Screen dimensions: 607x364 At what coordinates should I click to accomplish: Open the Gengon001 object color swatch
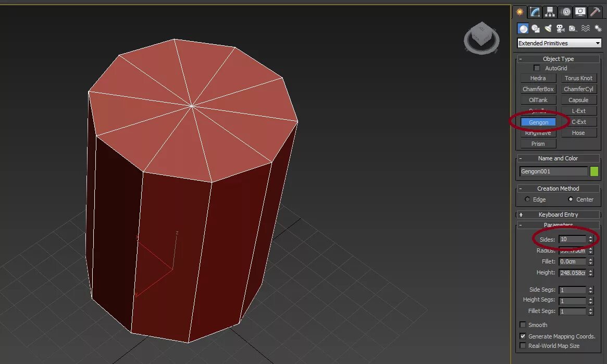[595, 171]
